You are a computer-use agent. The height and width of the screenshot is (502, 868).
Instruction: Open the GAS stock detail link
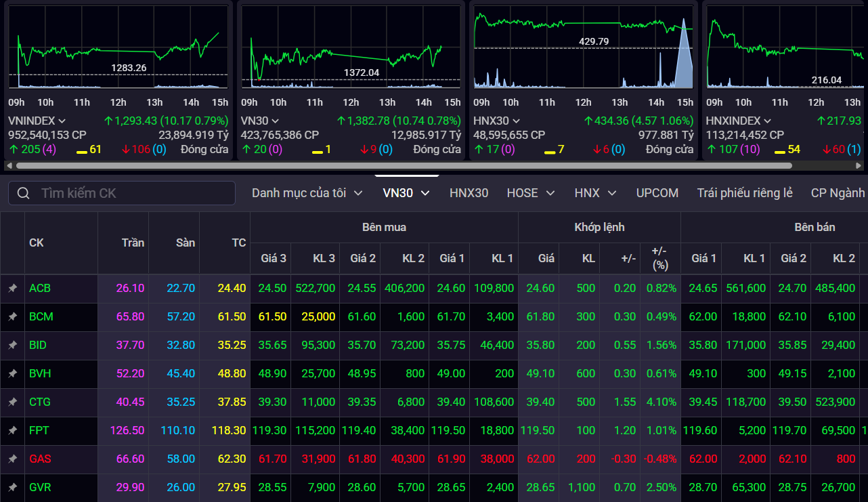[40, 459]
